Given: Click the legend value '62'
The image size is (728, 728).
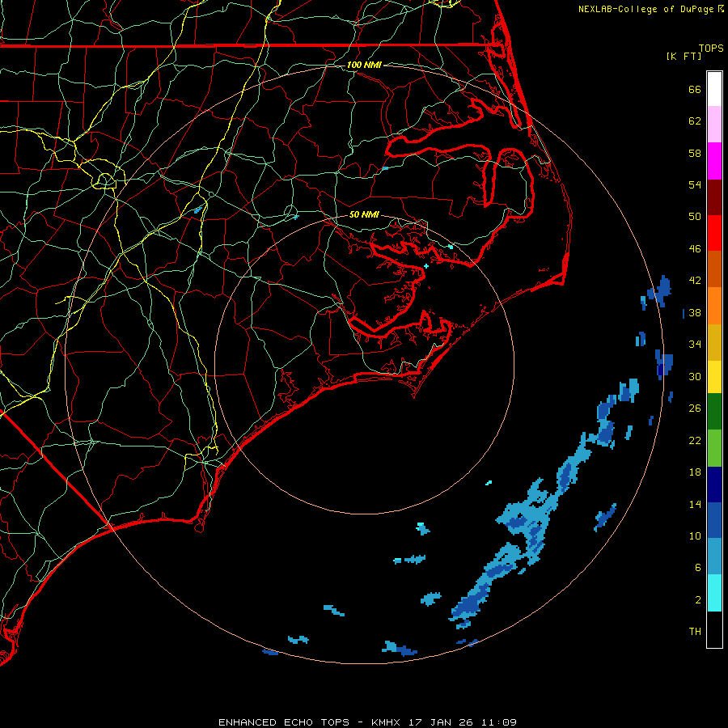Looking at the screenshot, I should point(695,121).
